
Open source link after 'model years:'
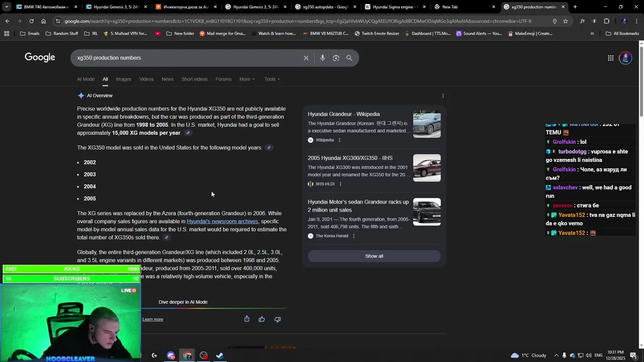[269, 148]
